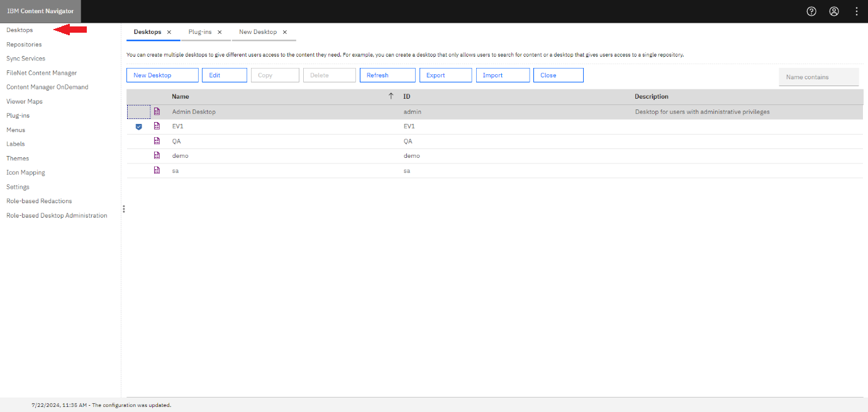
Task: Click the Export button
Action: 445,75
